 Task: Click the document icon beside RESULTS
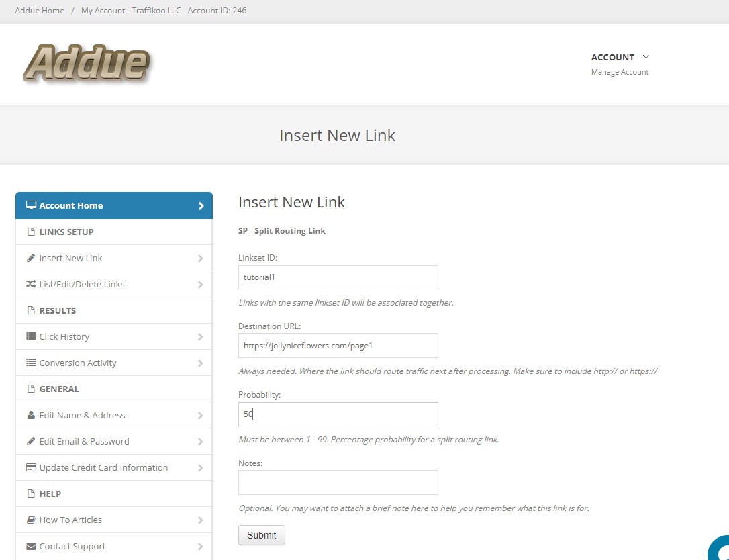[x=31, y=310]
